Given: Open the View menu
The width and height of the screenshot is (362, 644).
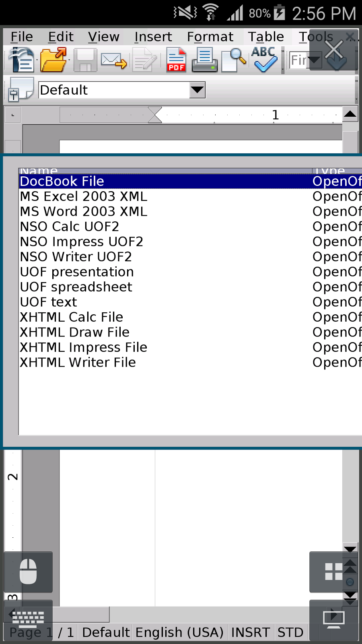Looking at the screenshot, I should point(104,37).
